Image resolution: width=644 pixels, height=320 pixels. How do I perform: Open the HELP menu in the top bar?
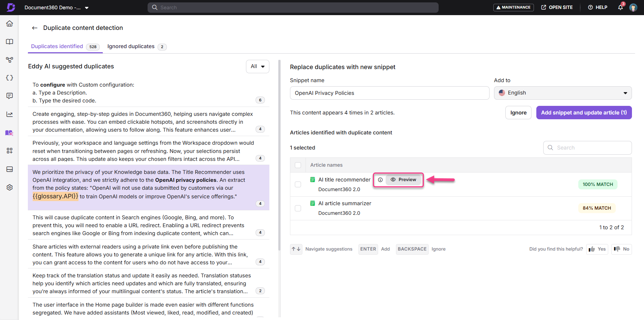click(x=598, y=7)
